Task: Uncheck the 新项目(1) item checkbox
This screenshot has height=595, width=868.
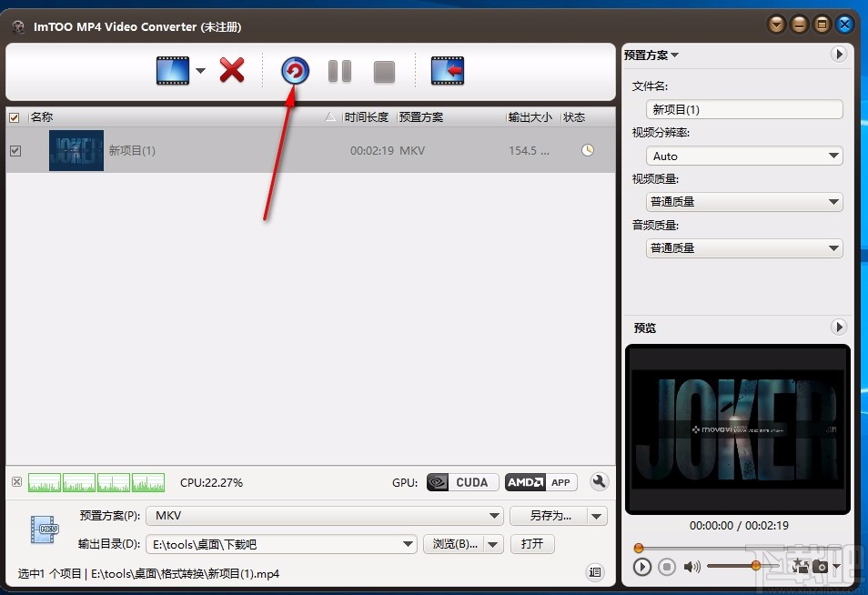Action: point(15,150)
